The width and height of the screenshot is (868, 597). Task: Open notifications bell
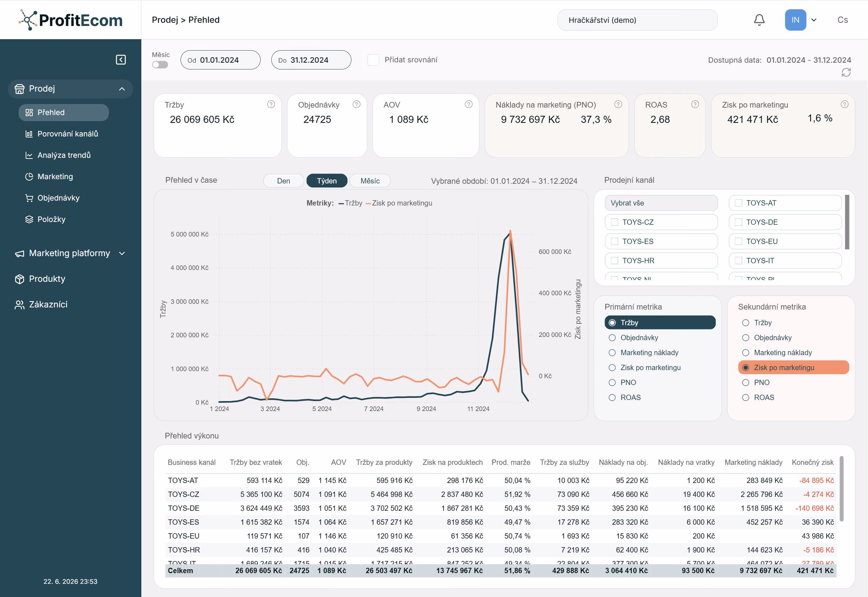tap(759, 20)
